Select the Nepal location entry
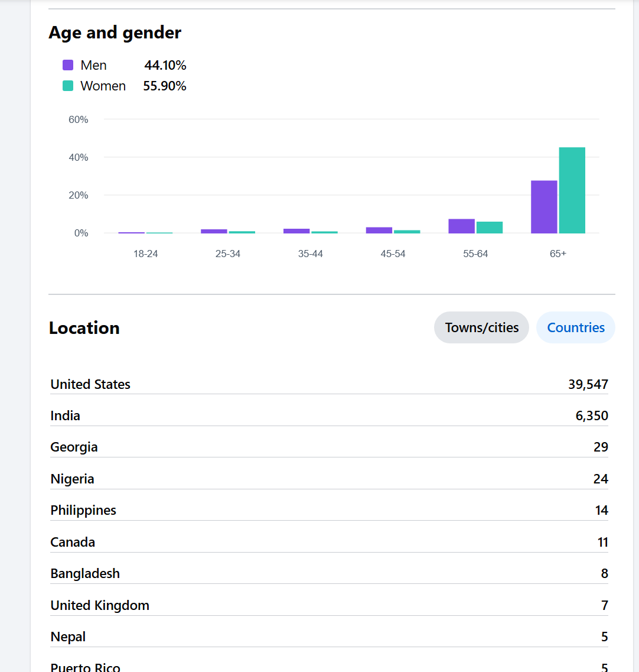 [x=328, y=637]
